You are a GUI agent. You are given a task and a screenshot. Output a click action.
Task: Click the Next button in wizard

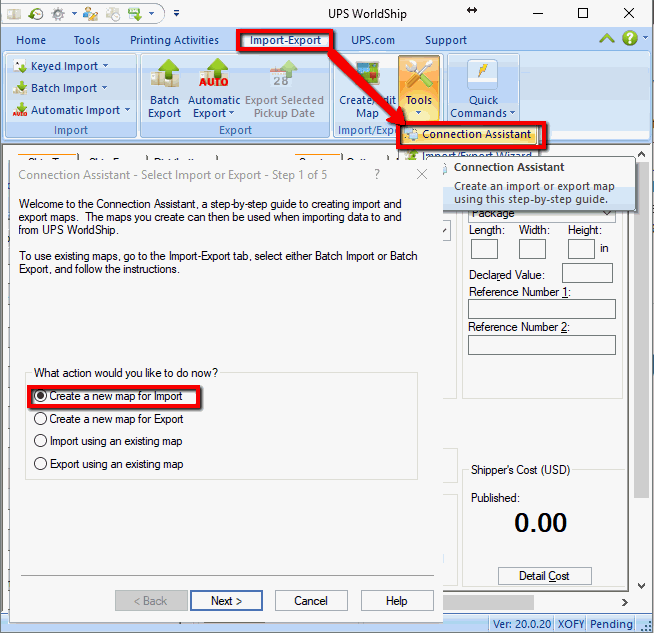click(x=227, y=601)
